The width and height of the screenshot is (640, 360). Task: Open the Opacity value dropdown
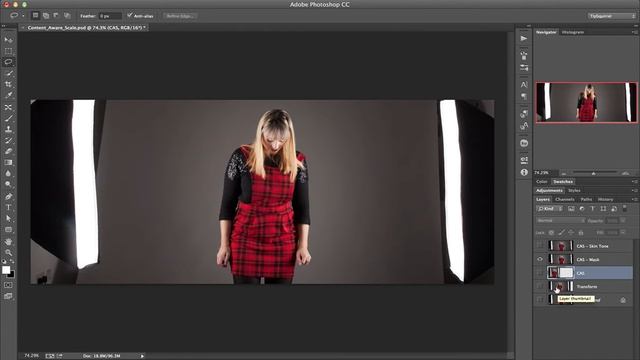point(622,220)
